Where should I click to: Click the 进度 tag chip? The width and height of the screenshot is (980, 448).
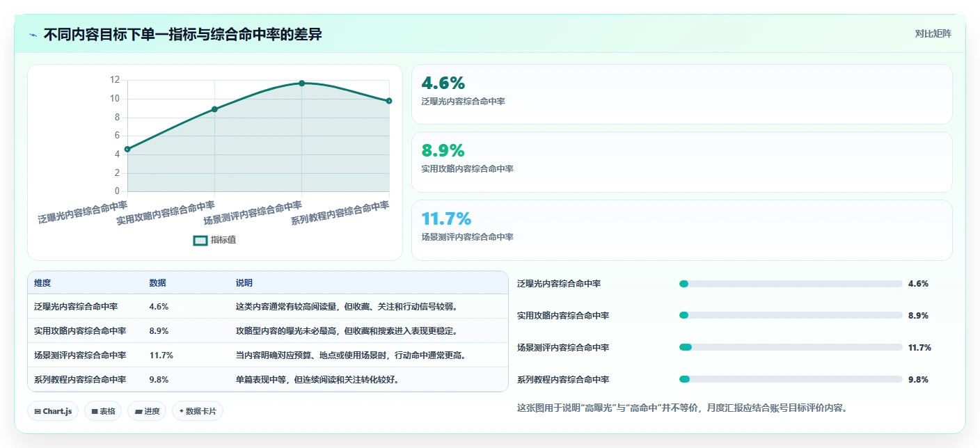(x=147, y=411)
